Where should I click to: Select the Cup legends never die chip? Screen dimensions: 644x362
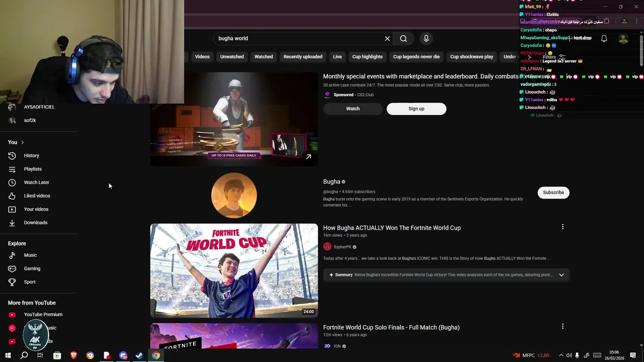[417, 57]
